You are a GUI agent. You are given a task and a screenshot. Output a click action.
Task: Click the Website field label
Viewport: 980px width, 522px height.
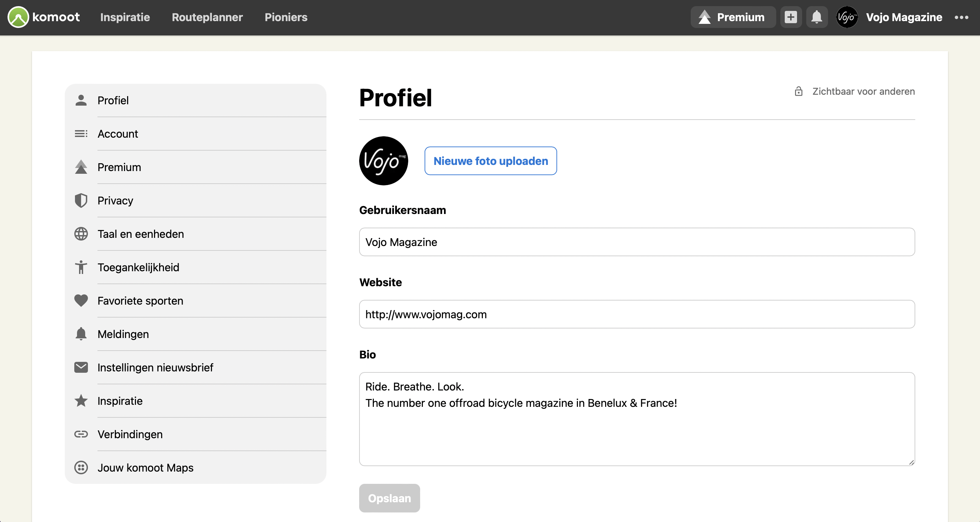(380, 282)
